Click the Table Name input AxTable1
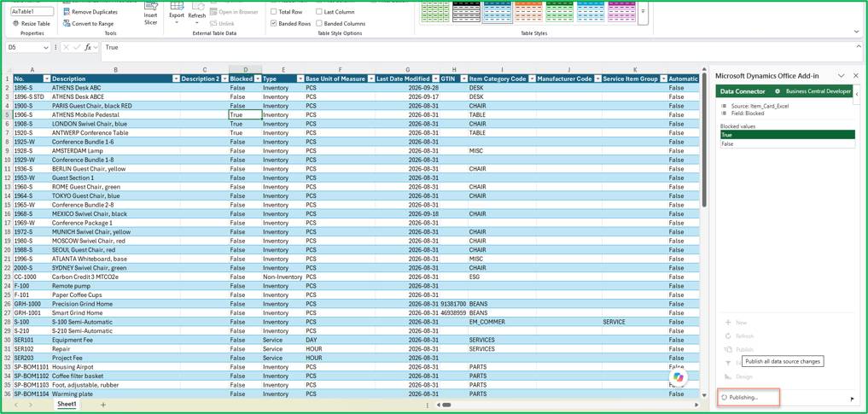The width and height of the screenshot is (868, 414). coord(32,12)
